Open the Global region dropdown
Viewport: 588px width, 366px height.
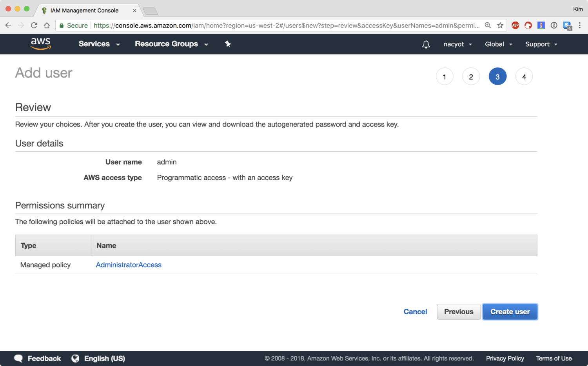click(x=498, y=44)
